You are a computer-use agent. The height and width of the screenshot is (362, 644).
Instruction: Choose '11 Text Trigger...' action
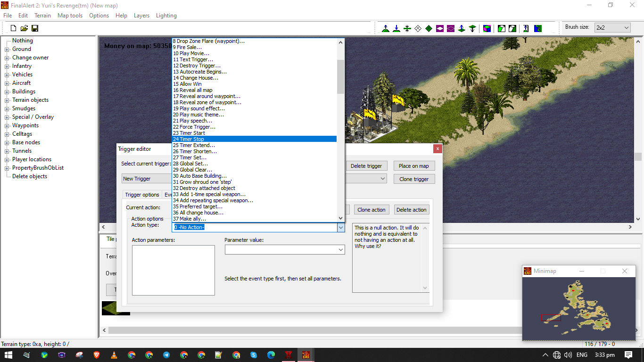255,59
